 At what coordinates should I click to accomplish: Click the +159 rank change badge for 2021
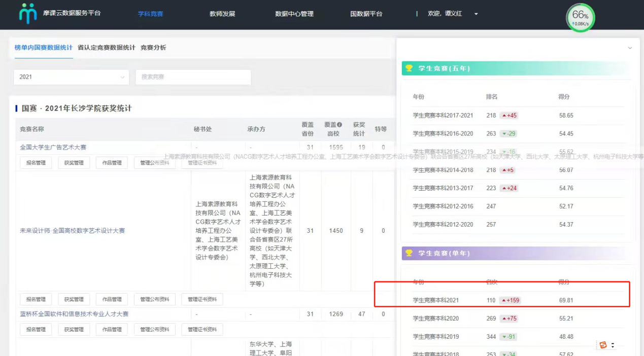(x=510, y=300)
